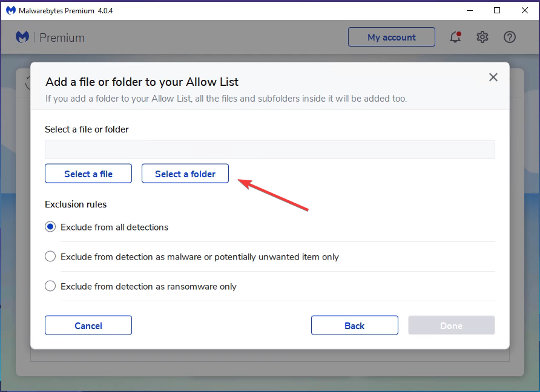Open settings via the gear icon
This screenshot has height=392, width=540.
[x=482, y=37]
